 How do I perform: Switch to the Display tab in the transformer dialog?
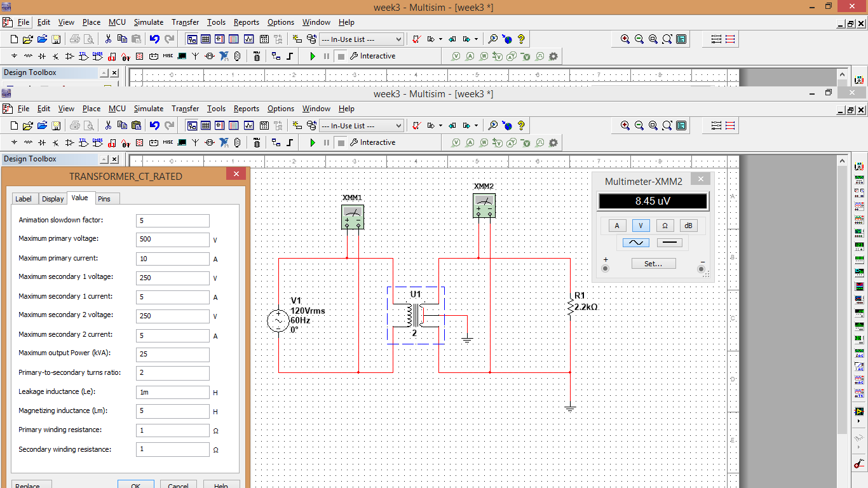tap(53, 199)
